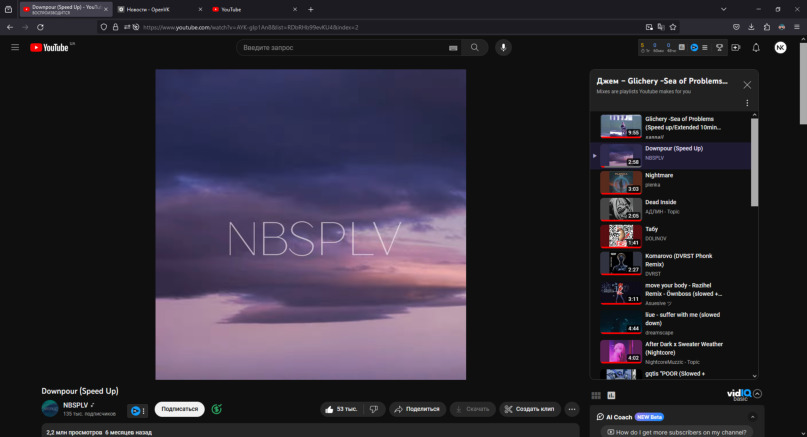Open more actions menu beside Create clip
This screenshot has width=807, height=437.
tap(572, 409)
